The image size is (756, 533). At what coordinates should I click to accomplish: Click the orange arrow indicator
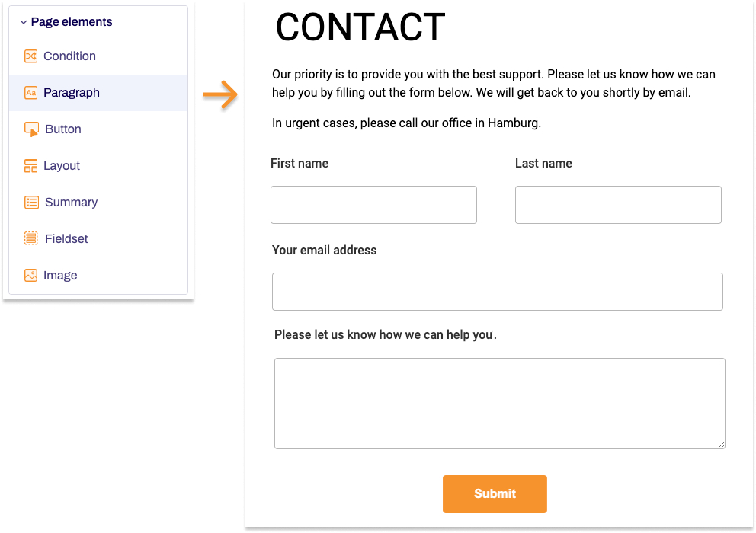tap(219, 95)
